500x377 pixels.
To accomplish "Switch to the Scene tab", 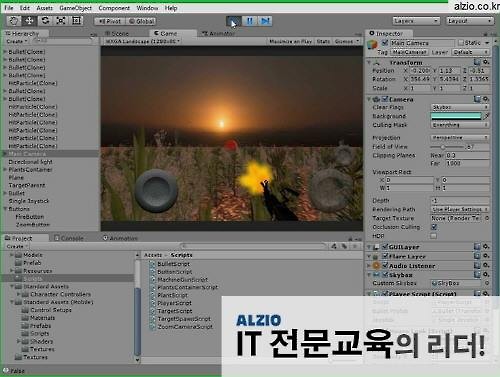I will 117,34.
